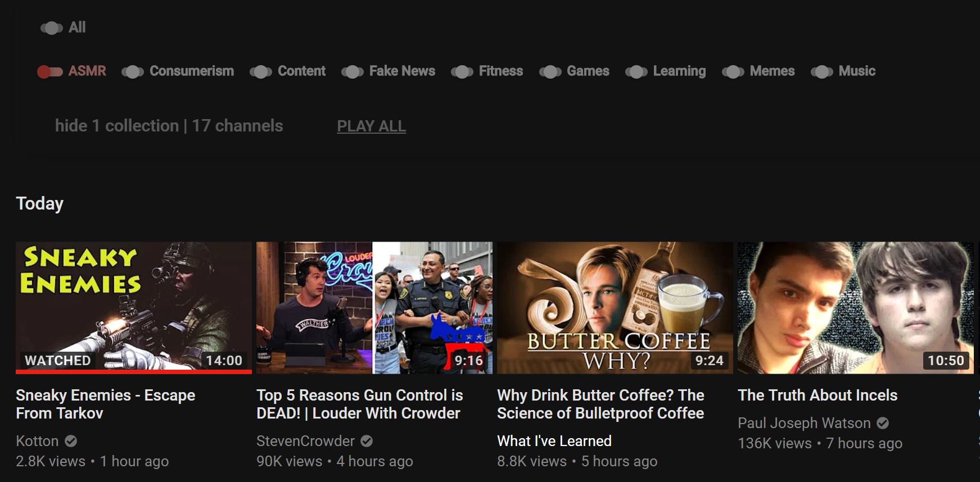Toggle the Games collection switch

click(550, 71)
